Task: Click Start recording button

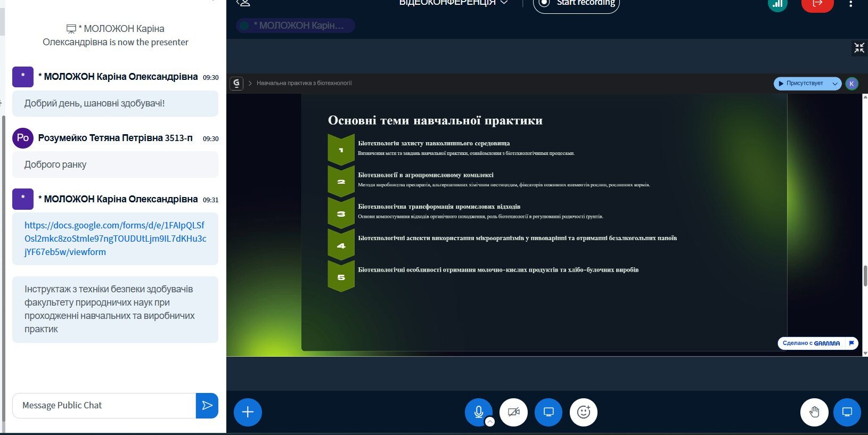Action: pyautogui.click(x=576, y=4)
